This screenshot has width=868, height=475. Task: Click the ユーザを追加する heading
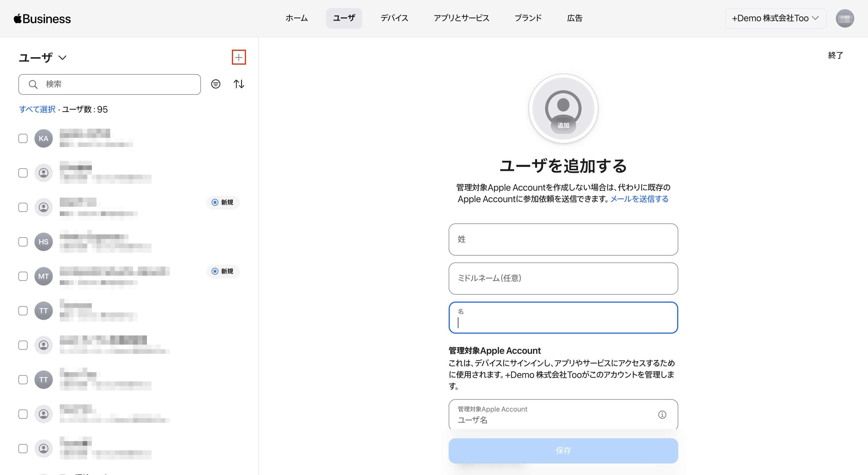coord(563,166)
